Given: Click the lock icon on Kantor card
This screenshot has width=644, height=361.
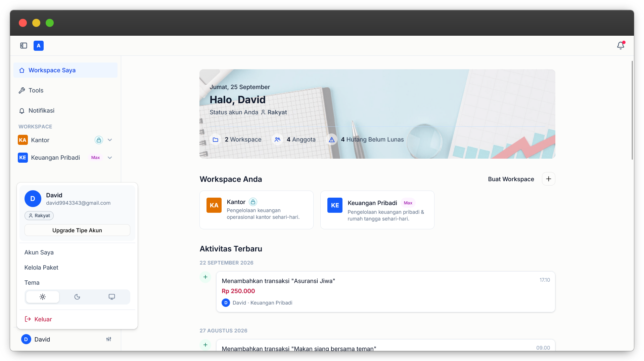Looking at the screenshot, I should pos(253,202).
